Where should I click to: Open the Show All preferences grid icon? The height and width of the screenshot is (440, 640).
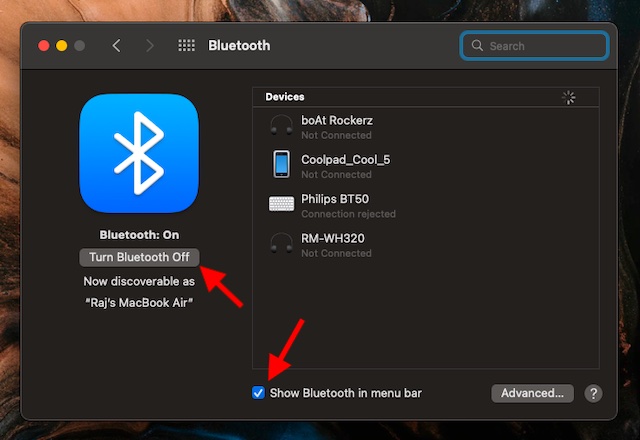coord(186,45)
